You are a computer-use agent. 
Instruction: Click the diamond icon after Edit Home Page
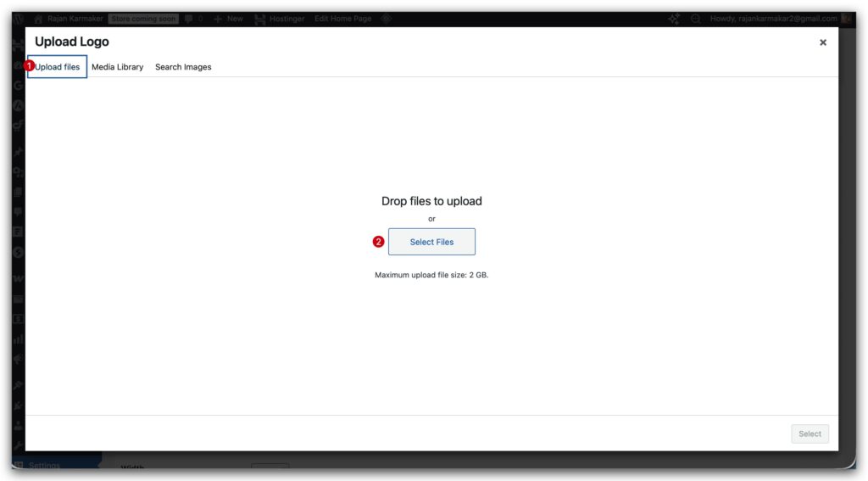click(386, 19)
